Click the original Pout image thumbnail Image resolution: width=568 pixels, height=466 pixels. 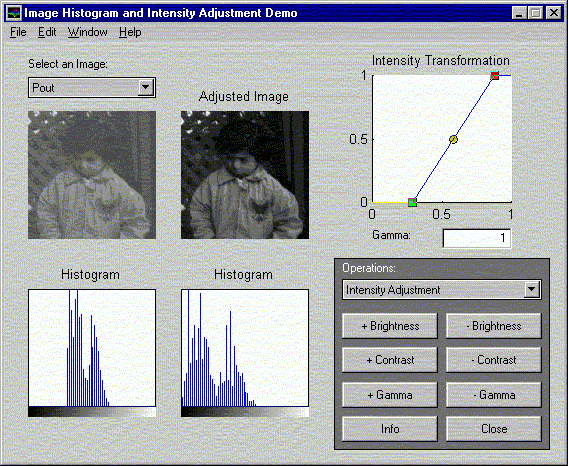92,175
